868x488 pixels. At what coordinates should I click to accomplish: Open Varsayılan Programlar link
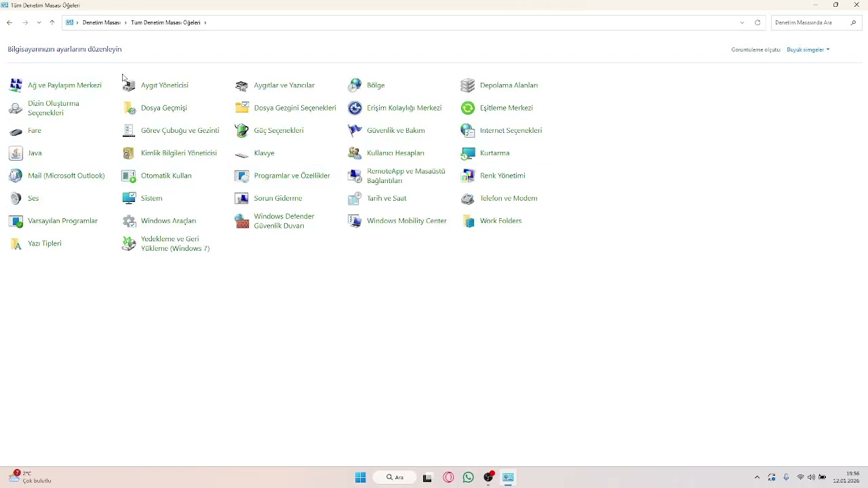coord(62,221)
